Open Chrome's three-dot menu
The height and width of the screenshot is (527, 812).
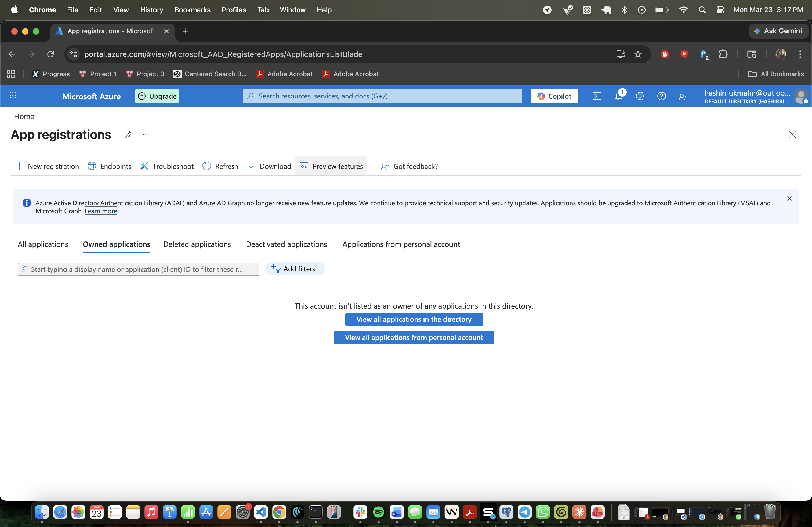click(x=800, y=54)
